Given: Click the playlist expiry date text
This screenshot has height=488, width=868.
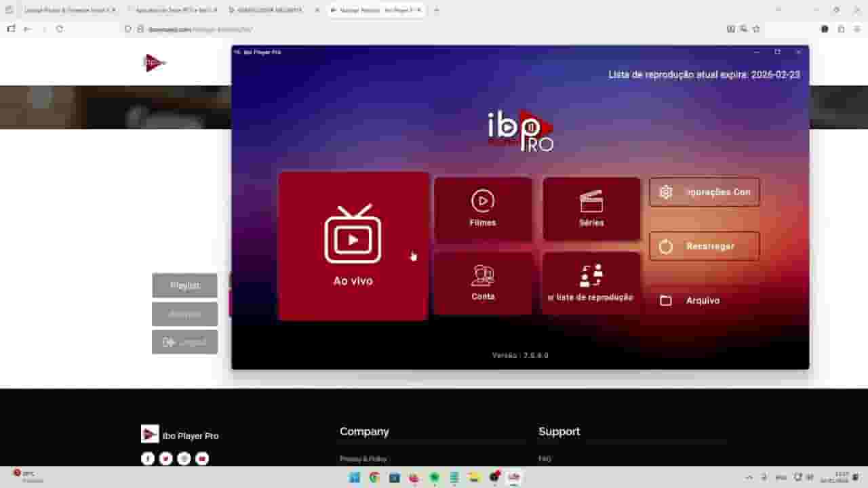Looking at the screenshot, I should pos(704,75).
